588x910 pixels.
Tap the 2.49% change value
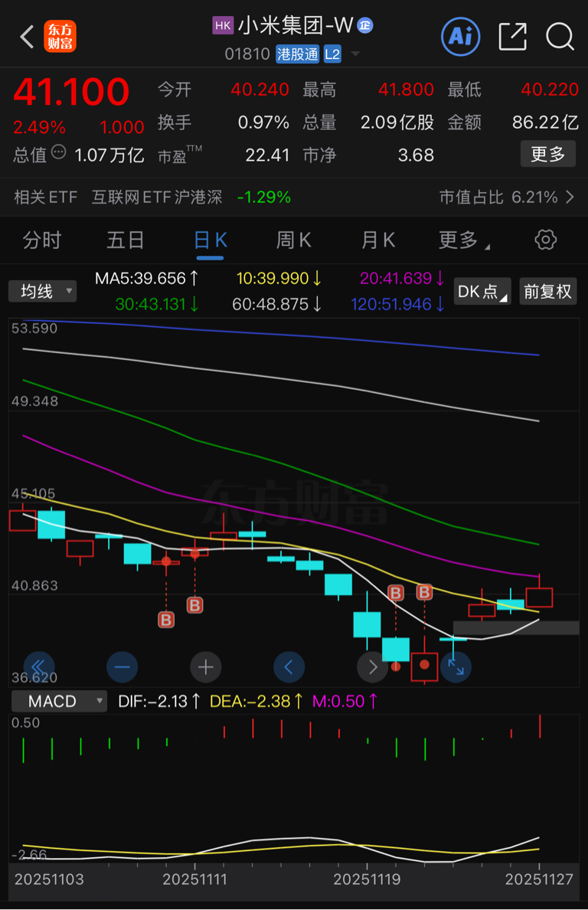pos(40,127)
